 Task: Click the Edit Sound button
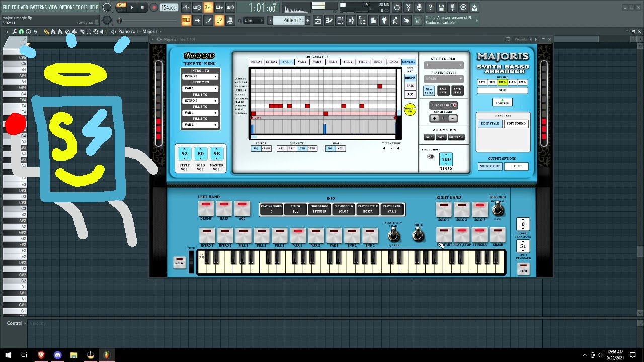(x=516, y=123)
